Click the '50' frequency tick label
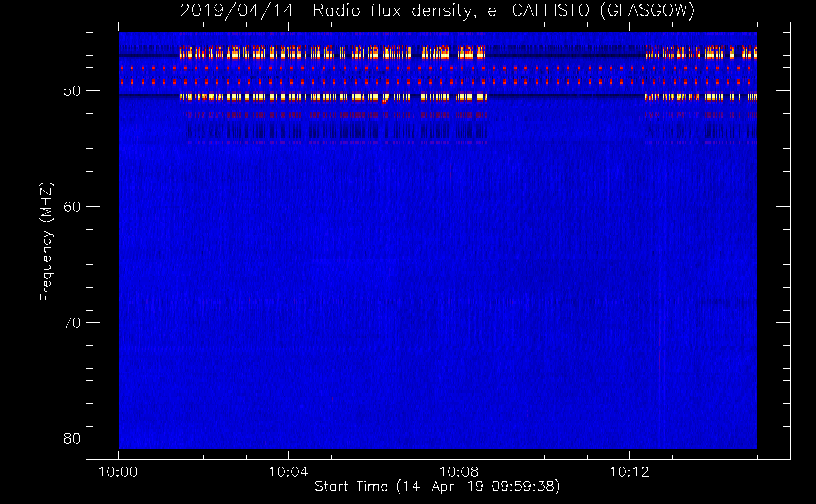 tap(73, 91)
